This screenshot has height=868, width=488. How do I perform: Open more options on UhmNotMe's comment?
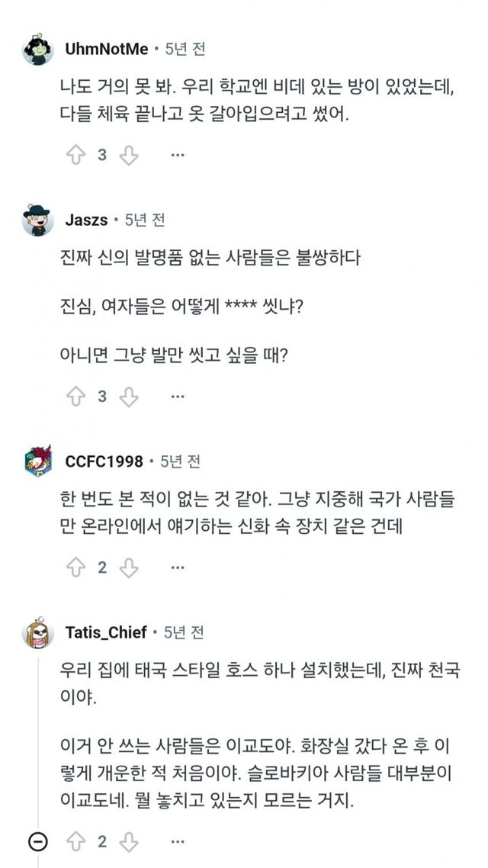click(x=178, y=156)
